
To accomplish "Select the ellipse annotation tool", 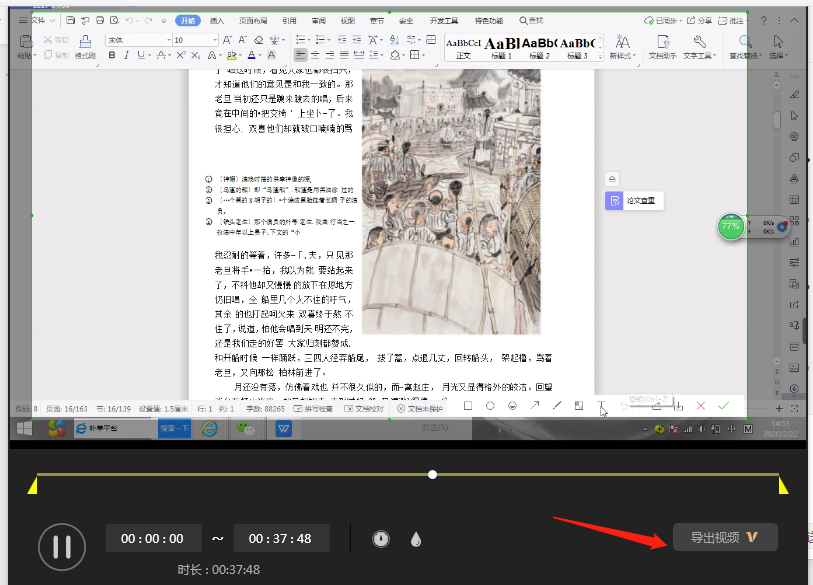I will click(x=490, y=405).
